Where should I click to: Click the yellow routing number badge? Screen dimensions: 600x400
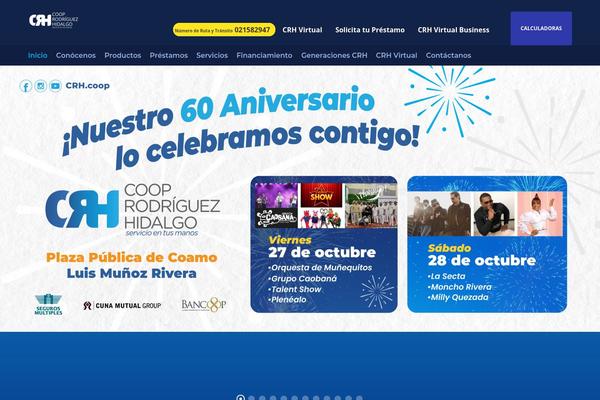[x=224, y=30]
